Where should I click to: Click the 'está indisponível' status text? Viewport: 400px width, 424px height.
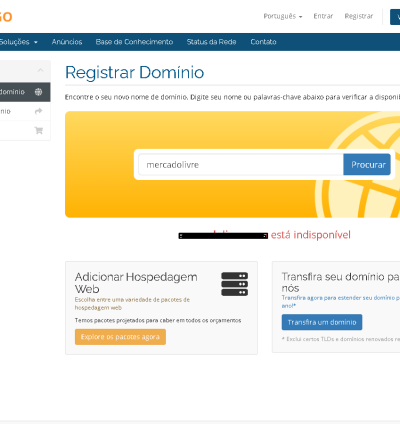click(311, 235)
